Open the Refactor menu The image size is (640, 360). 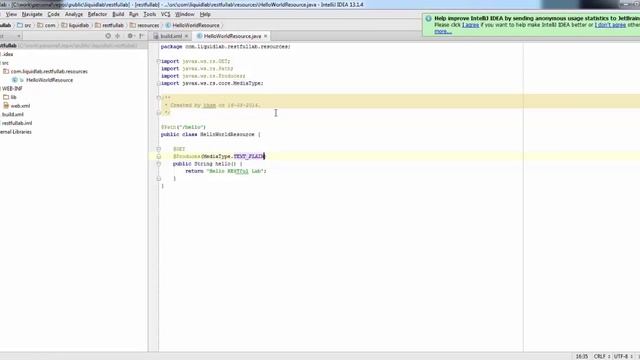pos(97,14)
